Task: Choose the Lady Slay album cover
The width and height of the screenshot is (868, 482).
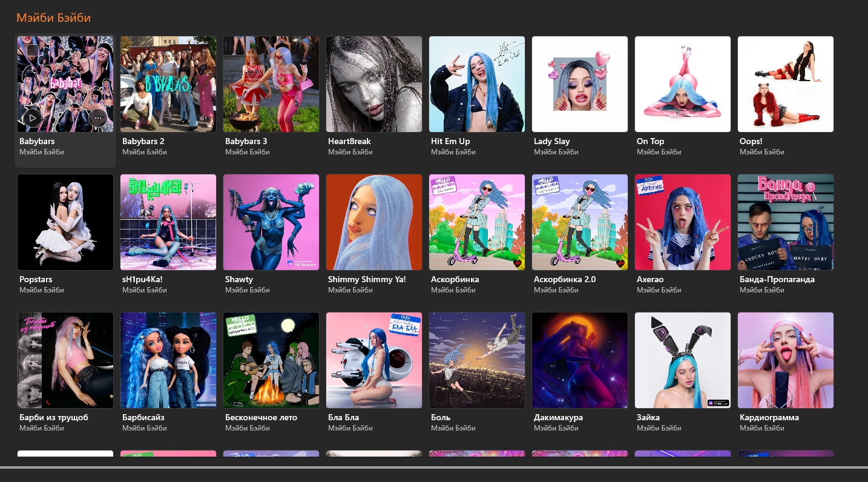Action: (580, 84)
